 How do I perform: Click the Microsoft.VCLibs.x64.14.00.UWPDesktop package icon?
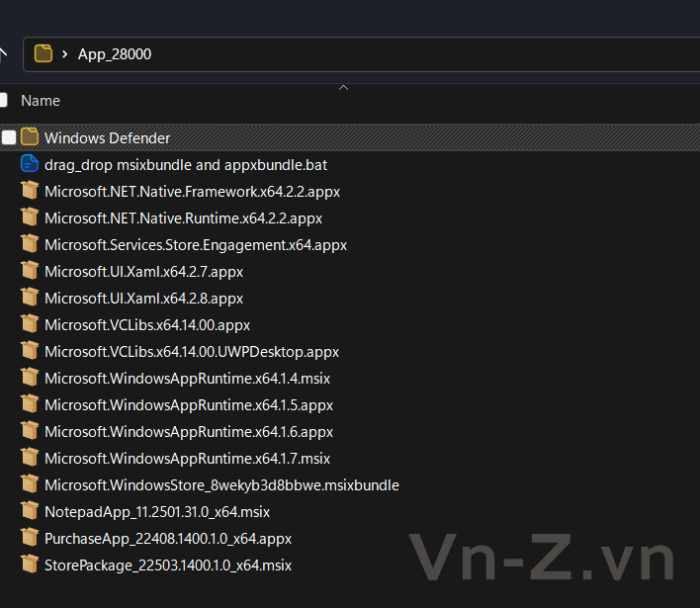click(30, 351)
